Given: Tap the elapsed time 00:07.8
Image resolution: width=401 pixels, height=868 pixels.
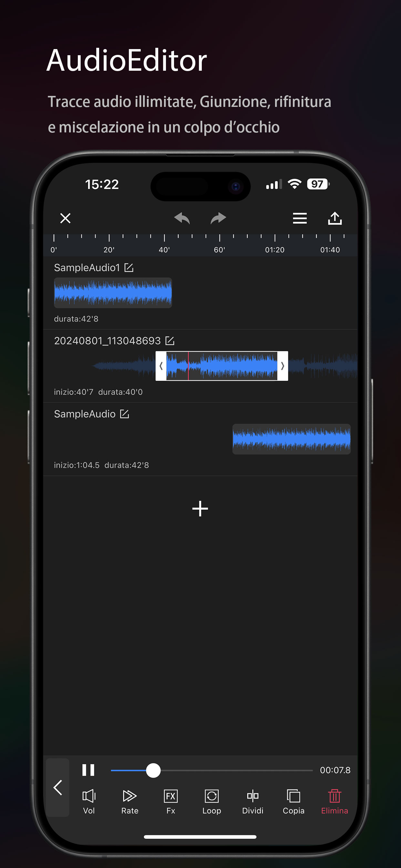Looking at the screenshot, I should pyautogui.click(x=335, y=770).
